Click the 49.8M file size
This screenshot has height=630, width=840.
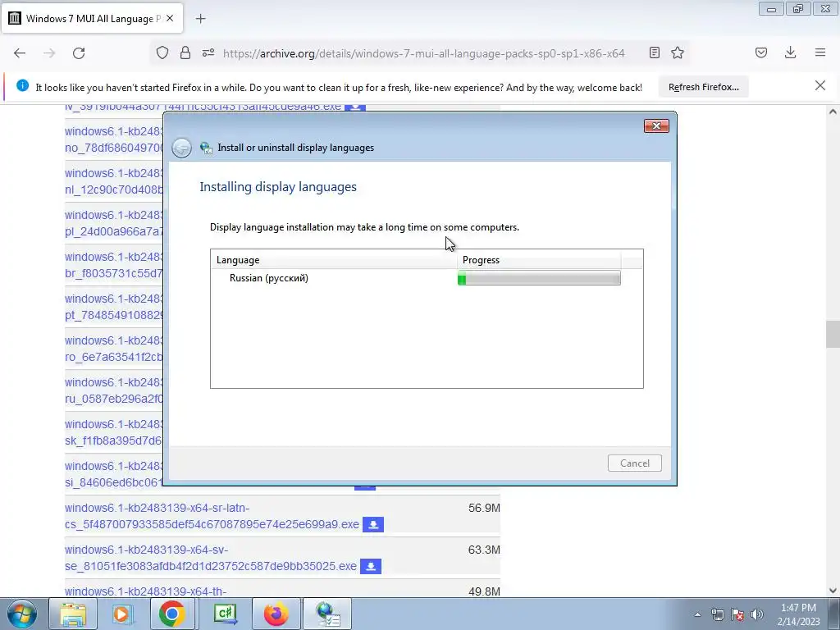[x=484, y=591]
